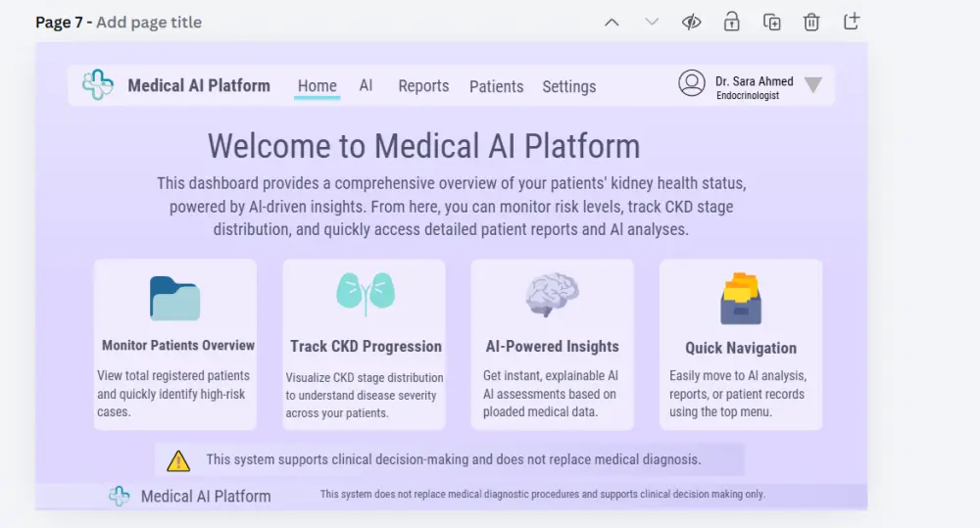Move page down with the down chevron
This screenshot has width=980, height=528.
tap(652, 23)
